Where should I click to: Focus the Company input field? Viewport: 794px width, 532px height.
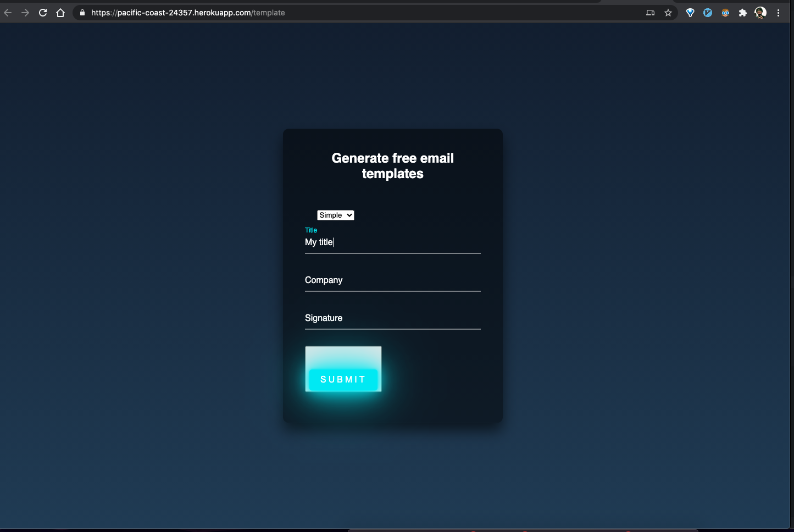point(393,280)
